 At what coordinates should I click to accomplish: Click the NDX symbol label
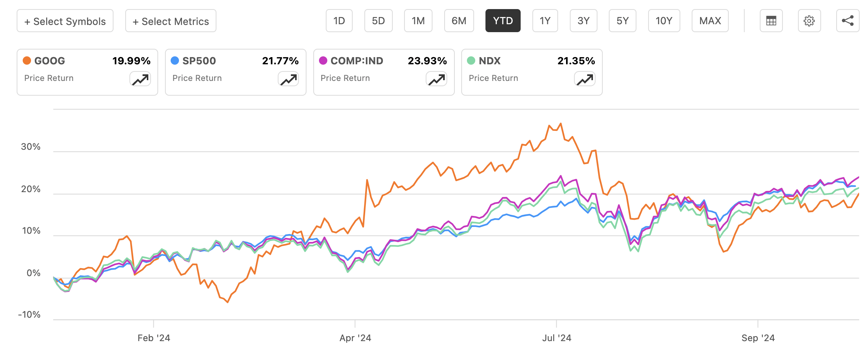pyautogui.click(x=490, y=61)
